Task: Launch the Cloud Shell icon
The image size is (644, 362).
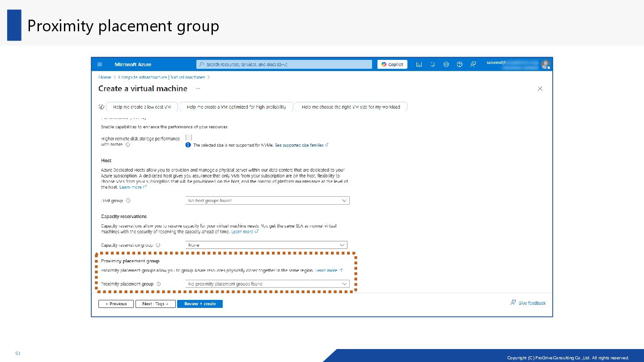Action: 419,64
